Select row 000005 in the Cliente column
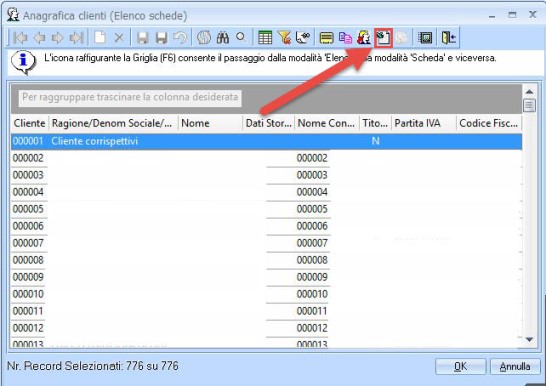Image resolution: width=546 pixels, height=386 pixels. pyautogui.click(x=28, y=209)
